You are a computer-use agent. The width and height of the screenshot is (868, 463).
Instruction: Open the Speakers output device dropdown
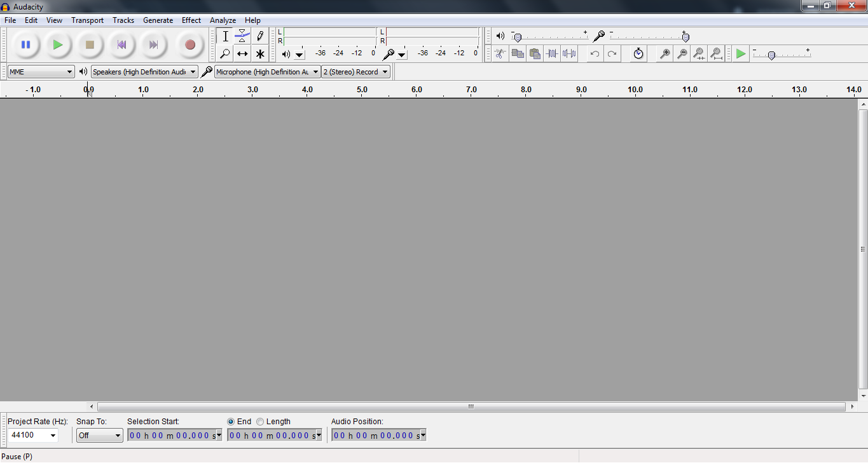click(x=144, y=72)
